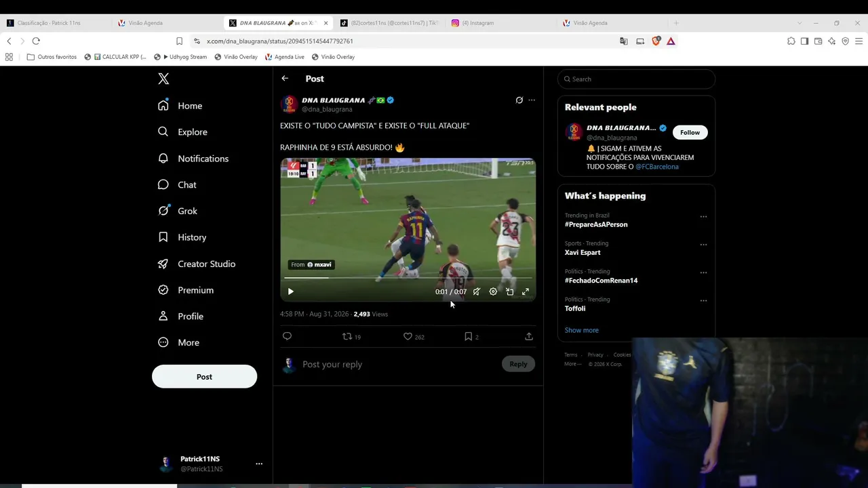The image size is (868, 488).
Task: Open the Brave Shields lion icon
Action: [x=656, y=41]
